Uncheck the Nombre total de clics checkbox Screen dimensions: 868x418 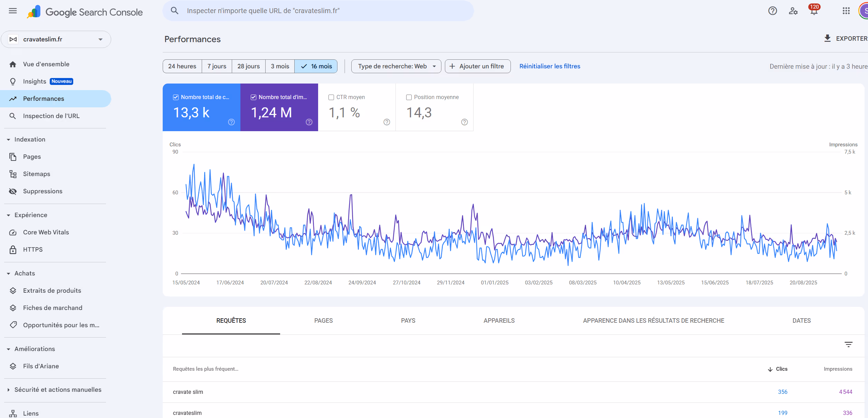[x=176, y=97]
